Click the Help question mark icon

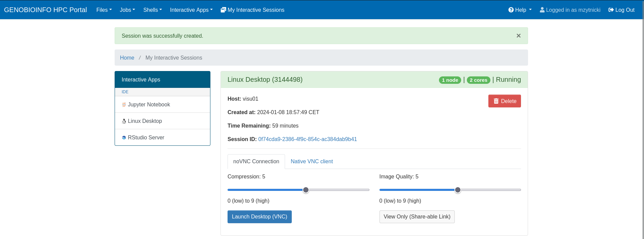click(x=511, y=10)
